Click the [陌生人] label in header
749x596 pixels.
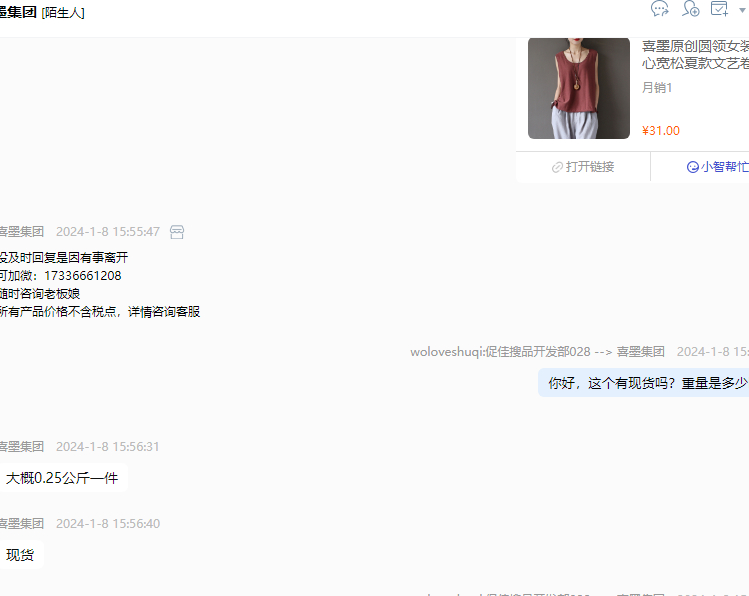pyautogui.click(x=63, y=13)
